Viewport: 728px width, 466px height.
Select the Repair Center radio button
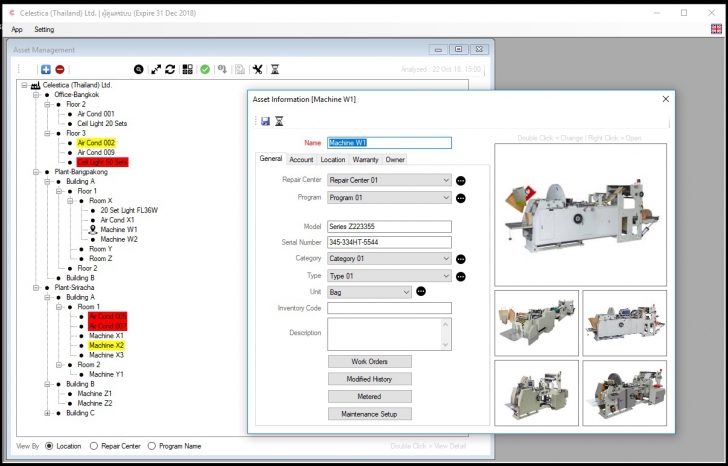[95, 446]
